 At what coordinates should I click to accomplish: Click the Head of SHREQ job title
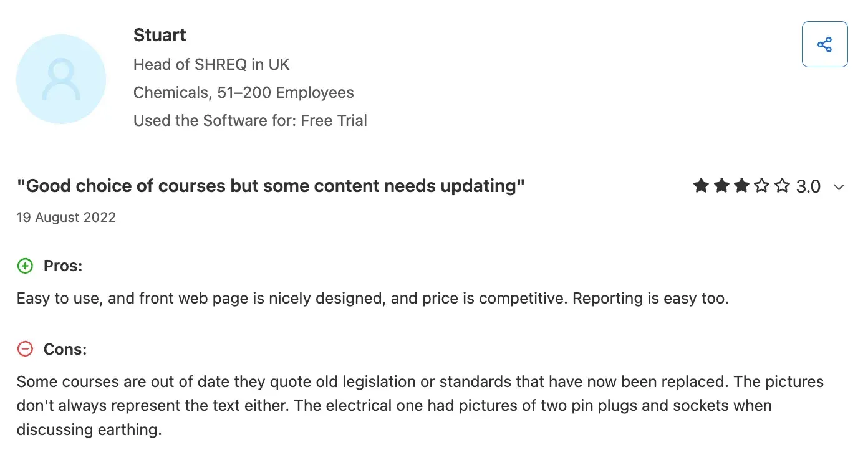click(x=211, y=64)
